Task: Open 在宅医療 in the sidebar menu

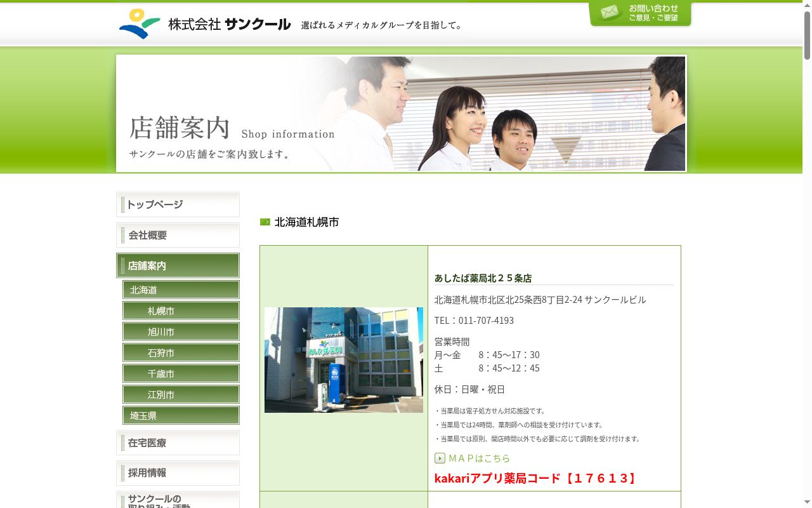Action: pos(178,443)
